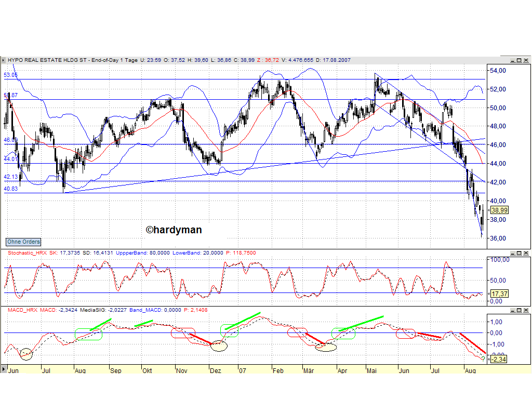Minimize the Stochastic_HRX indicator panel
This screenshot has height=399, width=532.
[513, 254]
